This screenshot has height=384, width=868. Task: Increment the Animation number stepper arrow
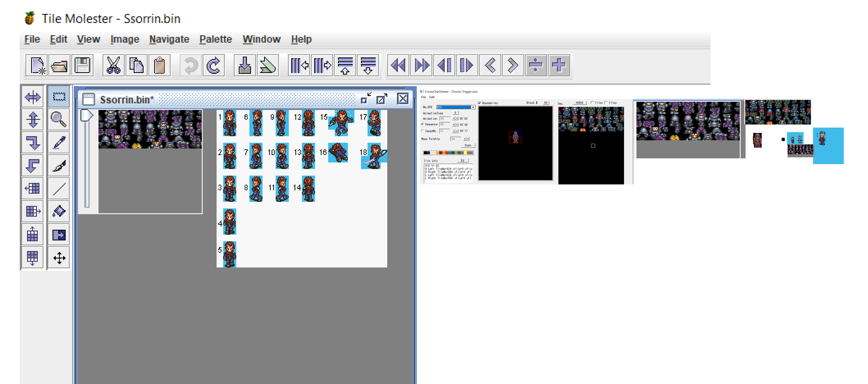click(x=457, y=119)
